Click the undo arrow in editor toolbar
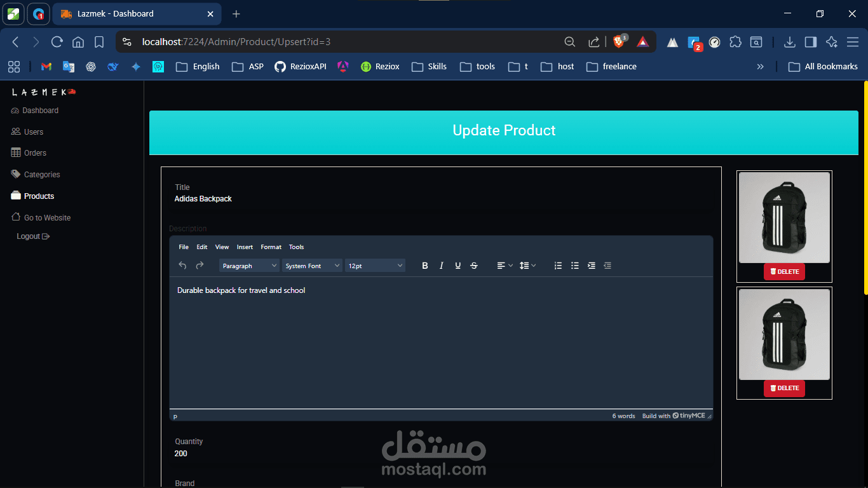This screenshot has height=488, width=868. tap(182, 266)
